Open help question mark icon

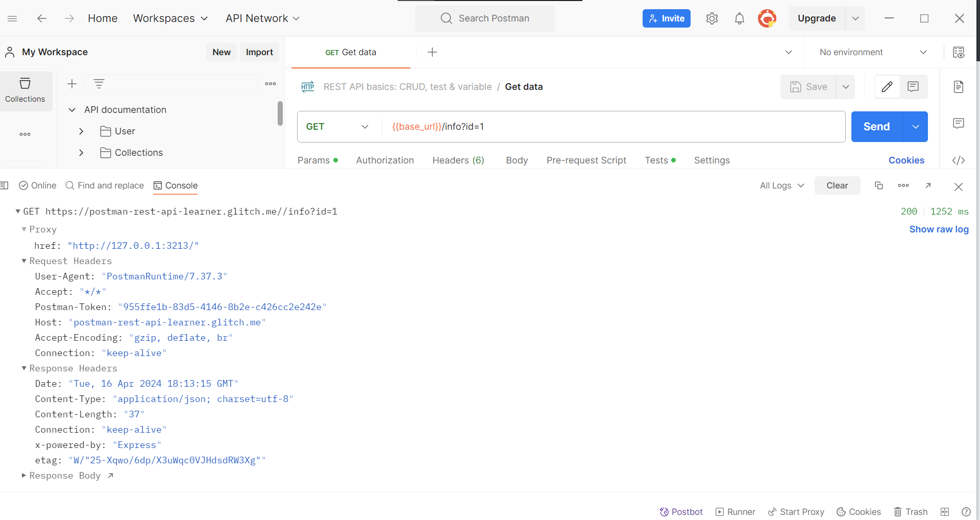[x=966, y=512]
